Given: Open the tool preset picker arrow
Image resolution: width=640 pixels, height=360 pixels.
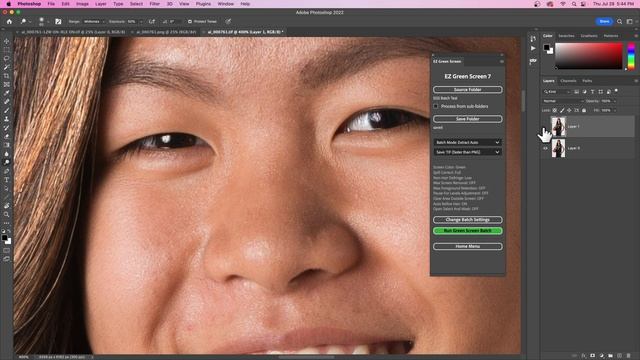Looking at the screenshot, I should click(x=30, y=21).
